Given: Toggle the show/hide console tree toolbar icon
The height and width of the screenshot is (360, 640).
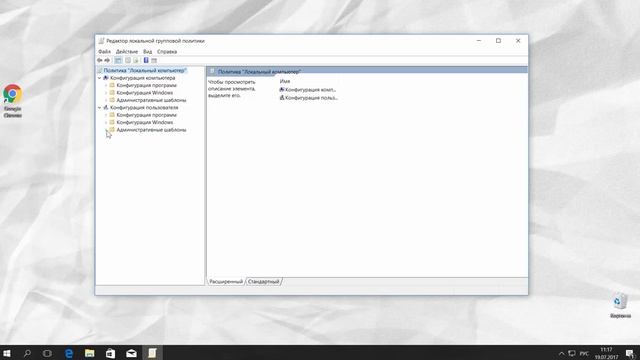Looking at the screenshot, I should (118, 60).
